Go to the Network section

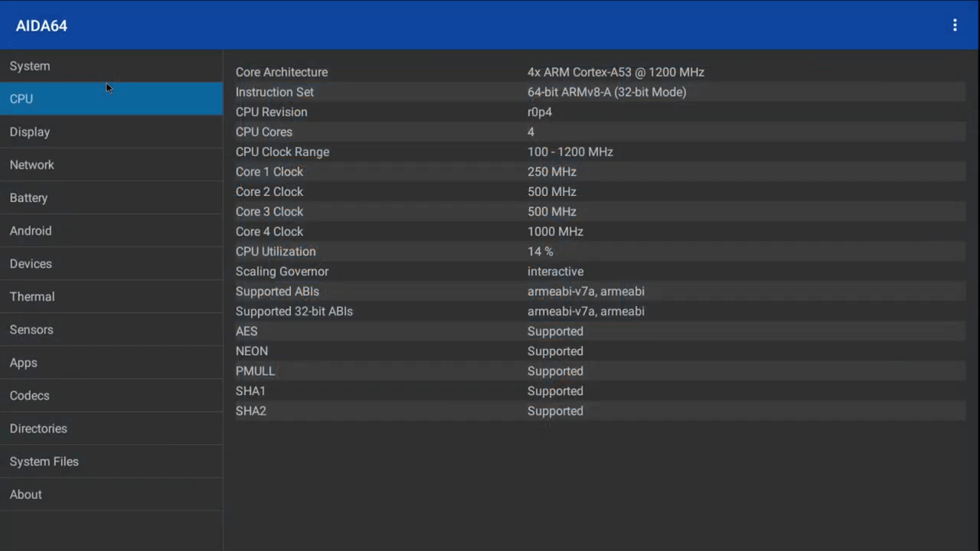(111, 165)
